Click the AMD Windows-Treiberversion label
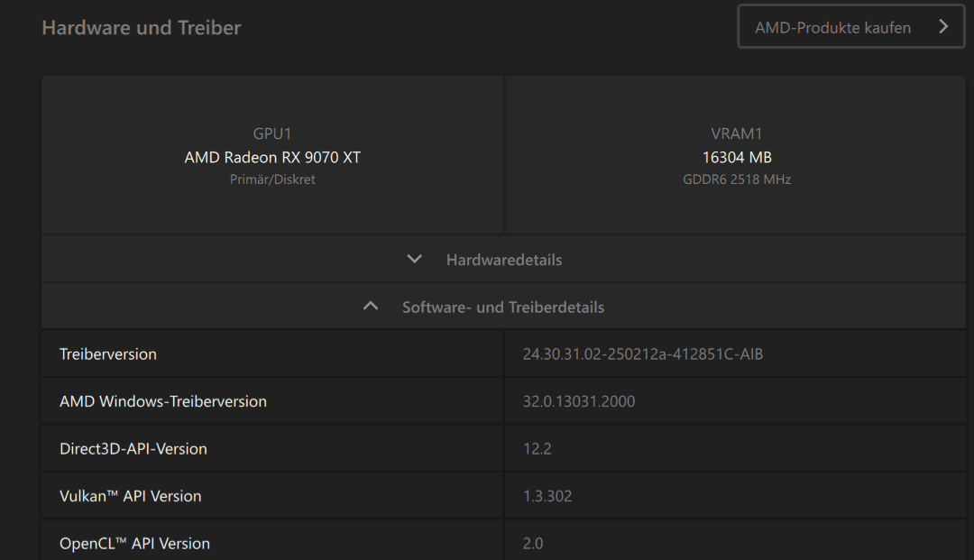Image resolution: width=974 pixels, height=560 pixels. [x=163, y=401]
